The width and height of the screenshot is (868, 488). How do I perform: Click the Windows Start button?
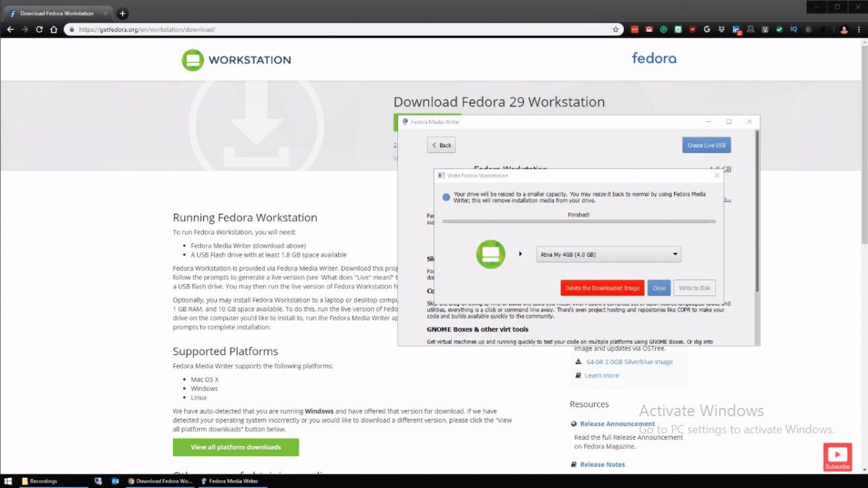pyautogui.click(x=9, y=481)
